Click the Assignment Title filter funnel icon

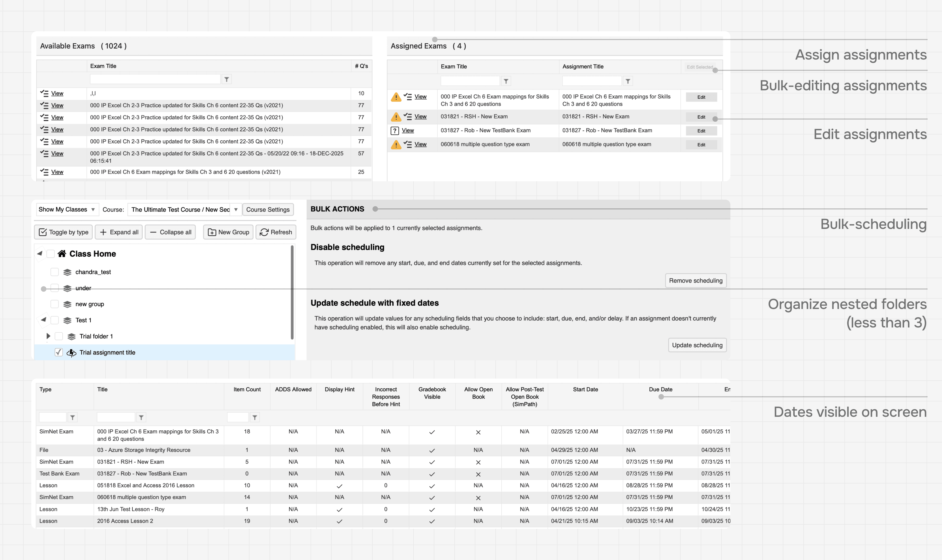628,81
